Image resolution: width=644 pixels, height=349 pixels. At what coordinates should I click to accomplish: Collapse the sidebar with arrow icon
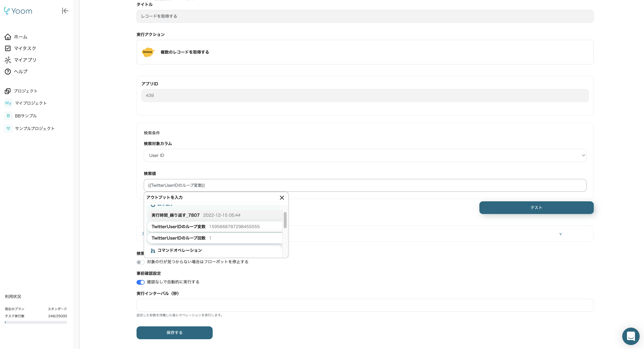pyautogui.click(x=65, y=11)
